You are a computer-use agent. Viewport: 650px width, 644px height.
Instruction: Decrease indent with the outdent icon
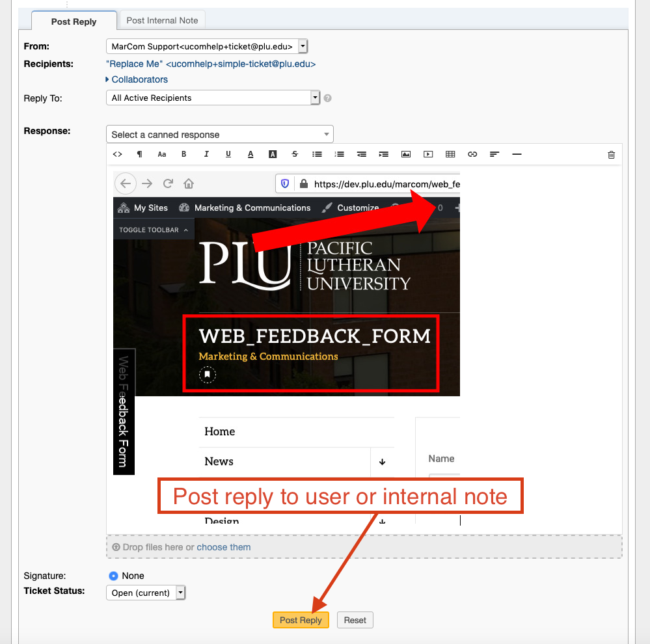click(x=362, y=154)
